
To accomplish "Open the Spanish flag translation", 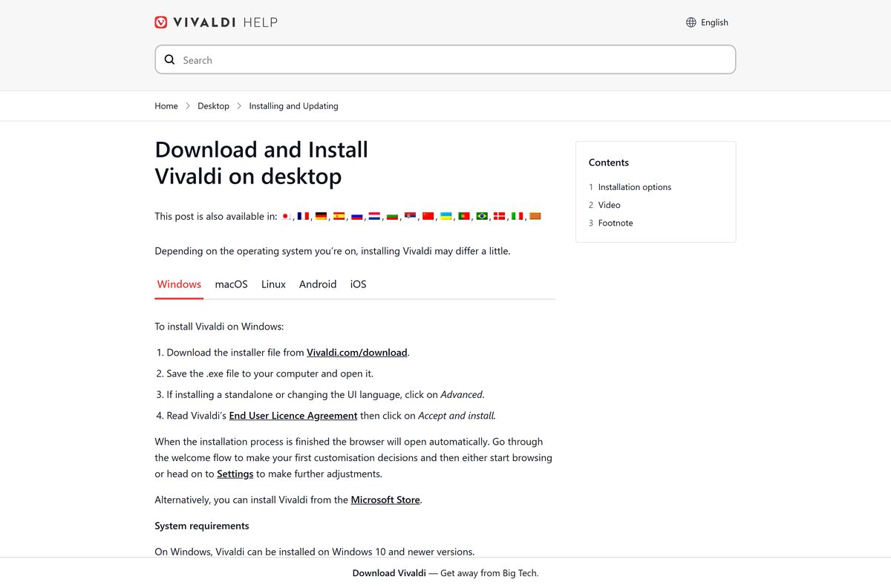I will [339, 216].
